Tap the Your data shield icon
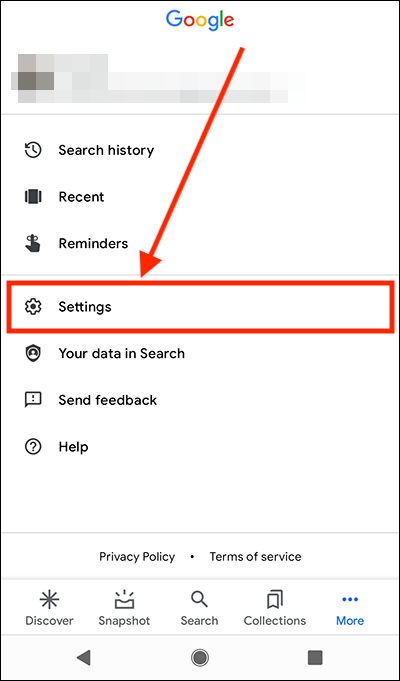Screen dimensions: 400x681 [33, 354]
